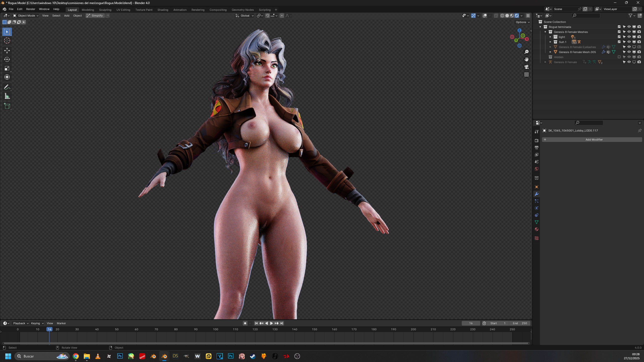Image resolution: width=644 pixels, height=362 pixels.
Task: Open the File menu
Action: (x=11, y=9)
